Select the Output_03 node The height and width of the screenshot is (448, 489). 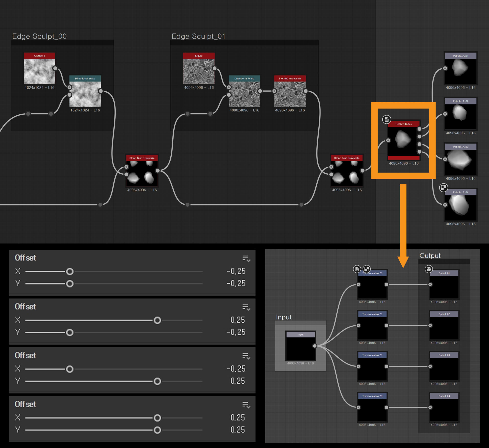point(444,369)
